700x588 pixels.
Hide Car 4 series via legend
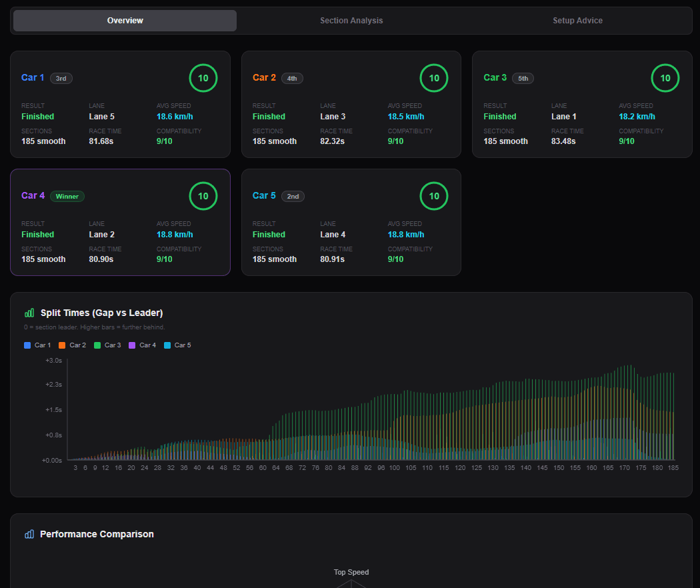(x=142, y=345)
